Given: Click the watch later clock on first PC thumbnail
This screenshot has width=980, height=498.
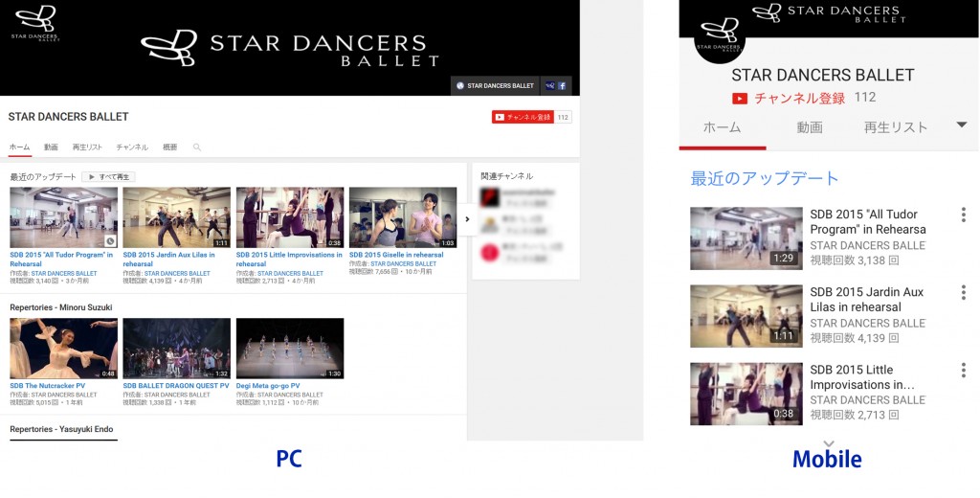Looking at the screenshot, I should 110,241.
